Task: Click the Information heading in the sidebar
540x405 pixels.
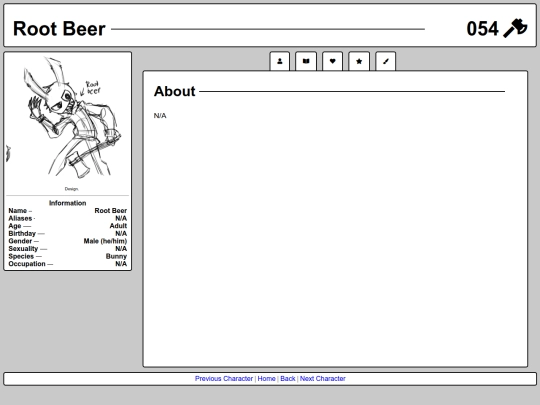Action: 68,203
